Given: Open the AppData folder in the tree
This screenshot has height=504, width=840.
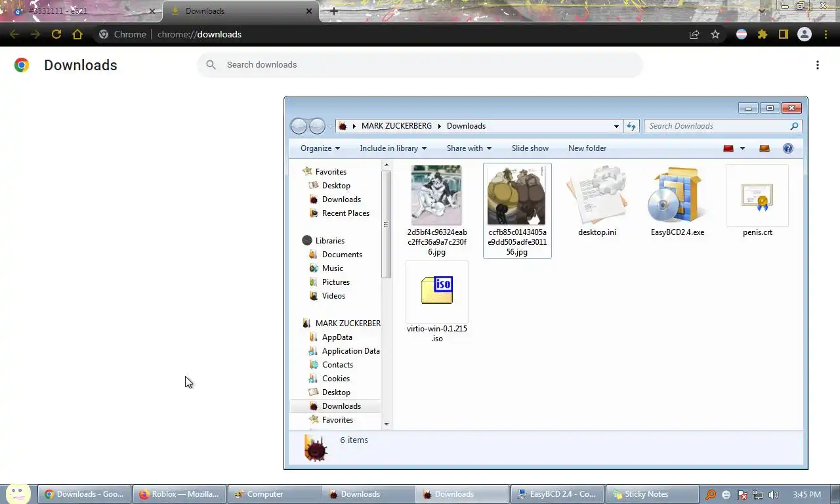Looking at the screenshot, I should coord(337,337).
